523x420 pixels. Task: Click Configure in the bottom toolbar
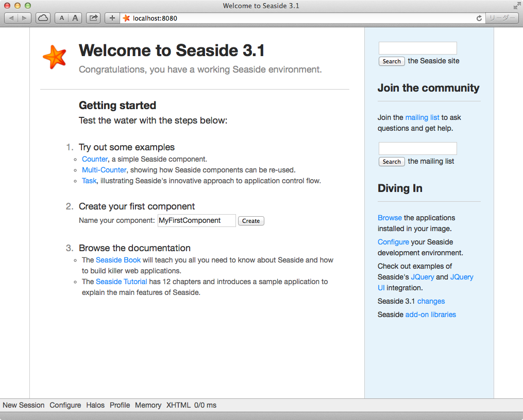tap(65, 406)
